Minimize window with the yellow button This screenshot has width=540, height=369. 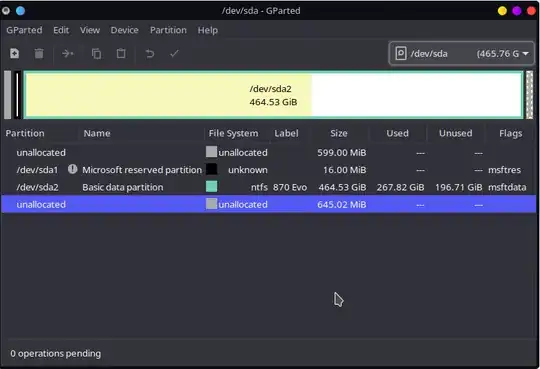click(x=502, y=11)
